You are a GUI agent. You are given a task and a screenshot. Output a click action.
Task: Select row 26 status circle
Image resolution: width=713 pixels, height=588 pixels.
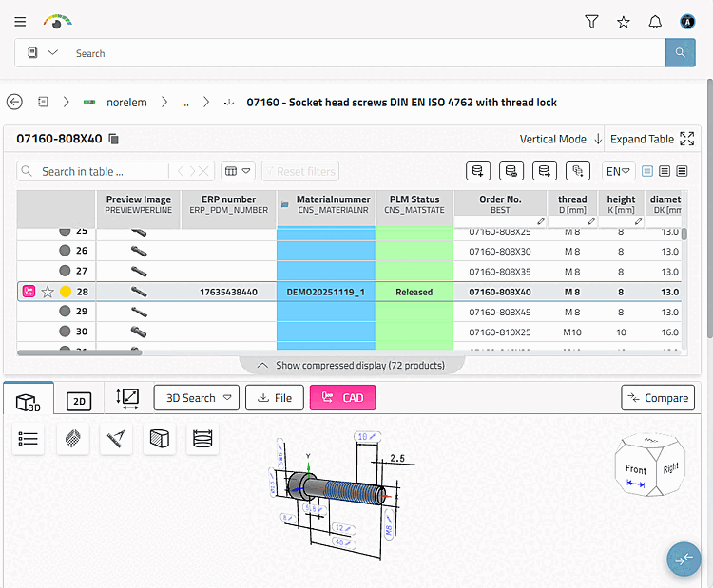pyautogui.click(x=65, y=251)
